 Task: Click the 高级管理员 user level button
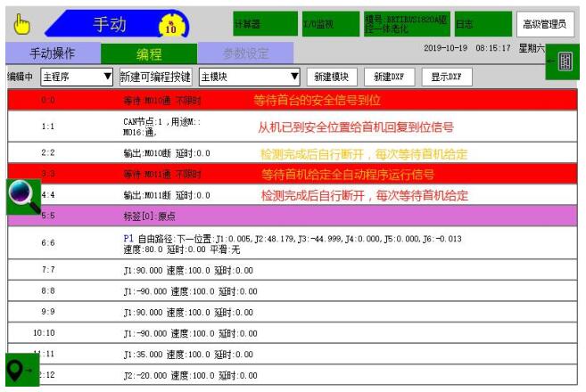(545, 24)
